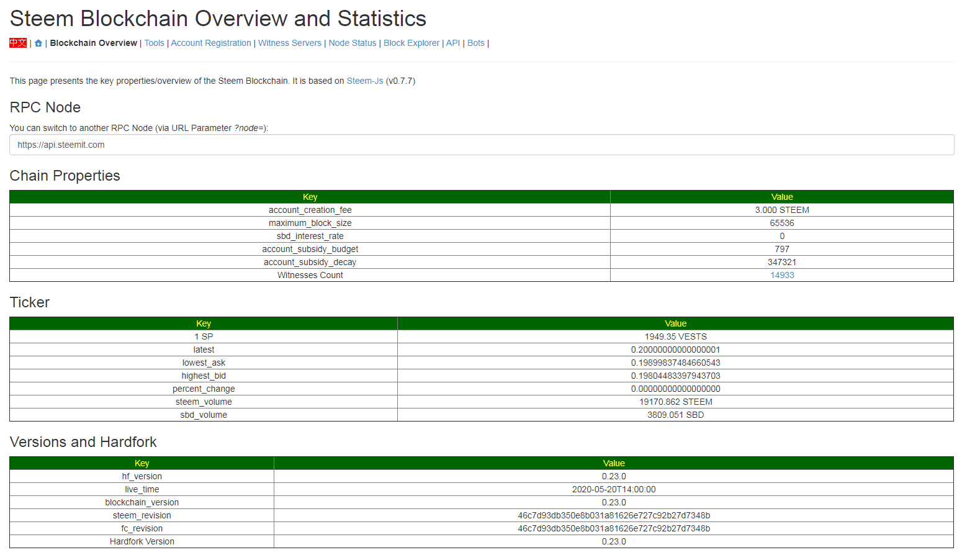Click the Chinese language flag icon
This screenshot has height=555, width=980.
point(18,43)
